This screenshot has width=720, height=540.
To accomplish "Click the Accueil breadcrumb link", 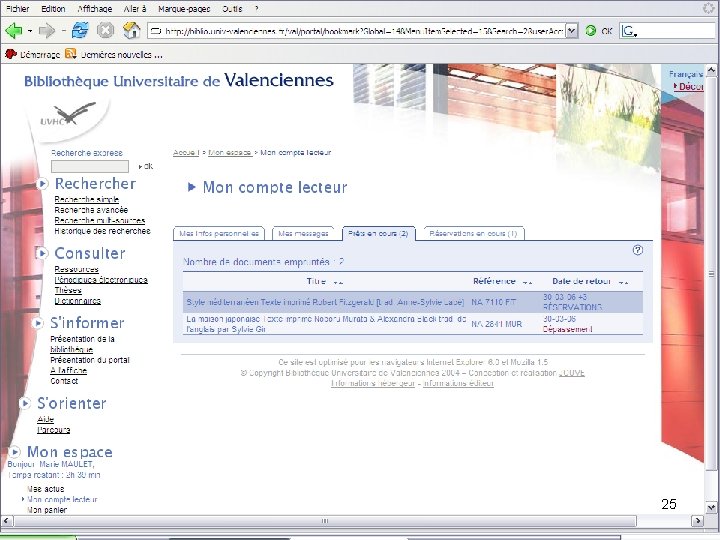I will [x=186, y=152].
